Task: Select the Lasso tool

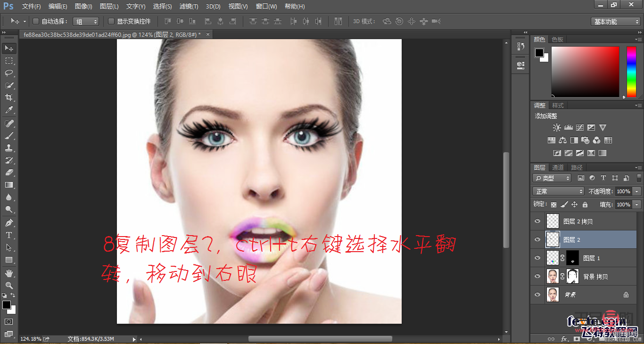Action: (8, 73)
